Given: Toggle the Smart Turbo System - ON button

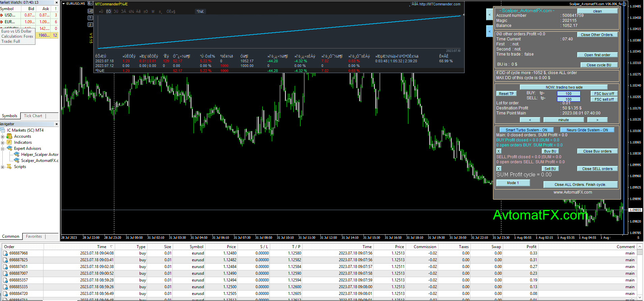Looking at the screenshot, I should coord(526,130).
